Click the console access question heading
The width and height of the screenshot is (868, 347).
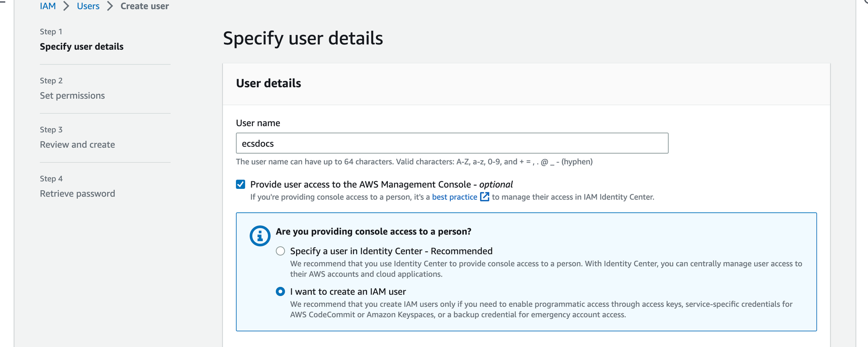click(x=373, y=232)
